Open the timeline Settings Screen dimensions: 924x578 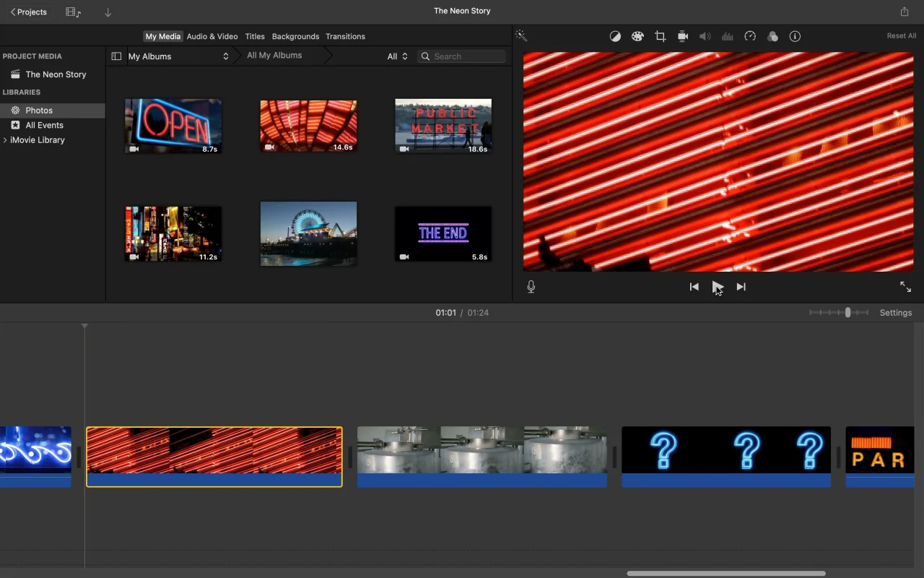pos(895,312)
